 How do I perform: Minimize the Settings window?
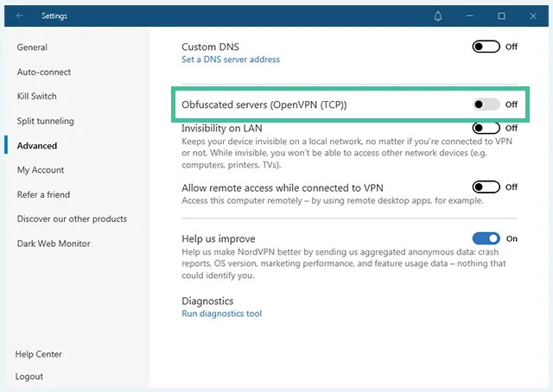pyautogui.click(x=469, y=16)
